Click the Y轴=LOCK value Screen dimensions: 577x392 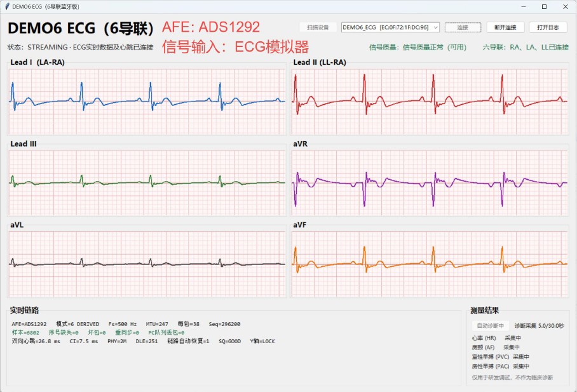click(x=262, y=341)
